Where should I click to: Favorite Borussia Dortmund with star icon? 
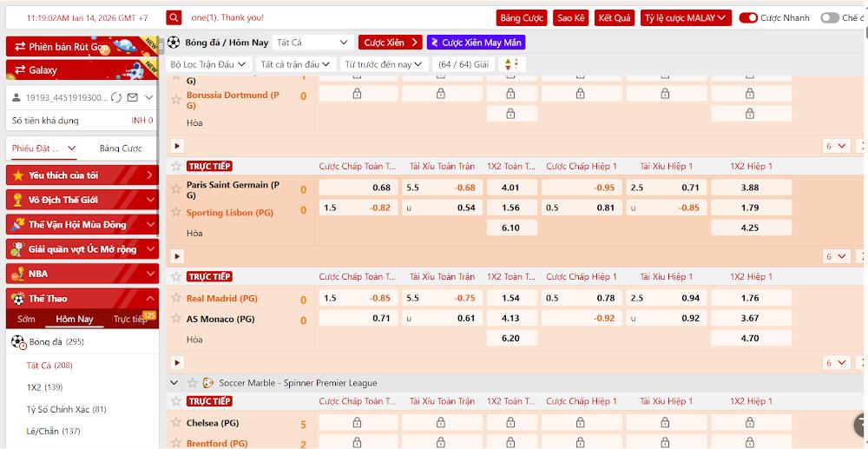(x=176, y=100)
